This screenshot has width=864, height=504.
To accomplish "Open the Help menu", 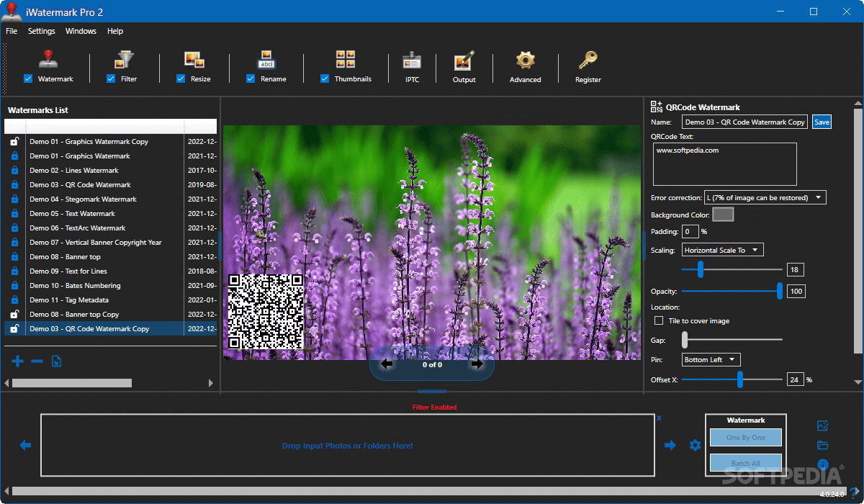I will tap(115, 31).
